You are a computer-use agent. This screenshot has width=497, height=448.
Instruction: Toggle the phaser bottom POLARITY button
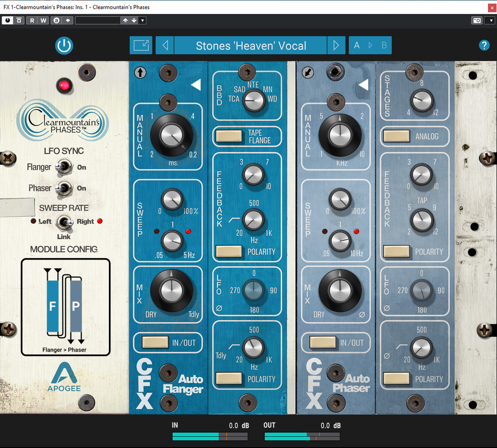[396, 378]
